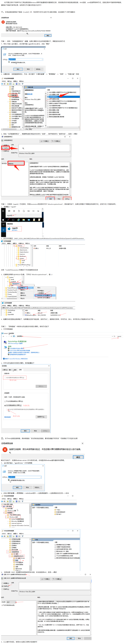Select 已禁用(D) in the 加密数据库修正 dialog
Screen dimensions: 124x644
point(5,151)
